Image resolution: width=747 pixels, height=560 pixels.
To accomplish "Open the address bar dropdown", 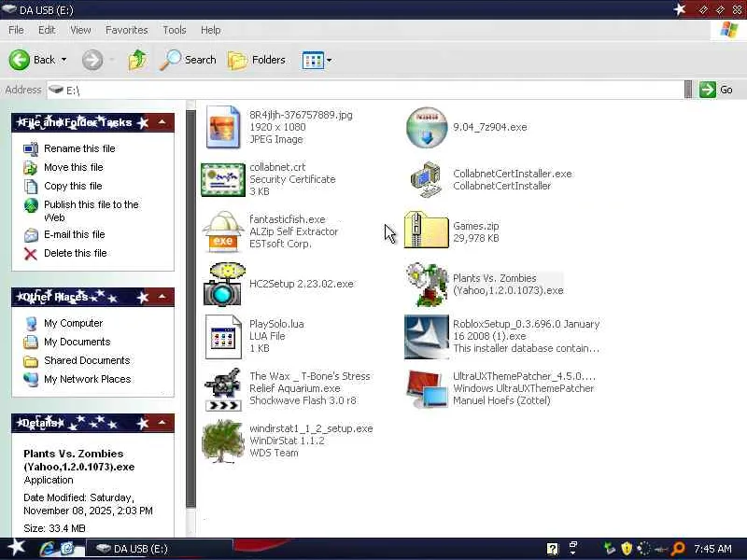I will [x=688, y=90].
